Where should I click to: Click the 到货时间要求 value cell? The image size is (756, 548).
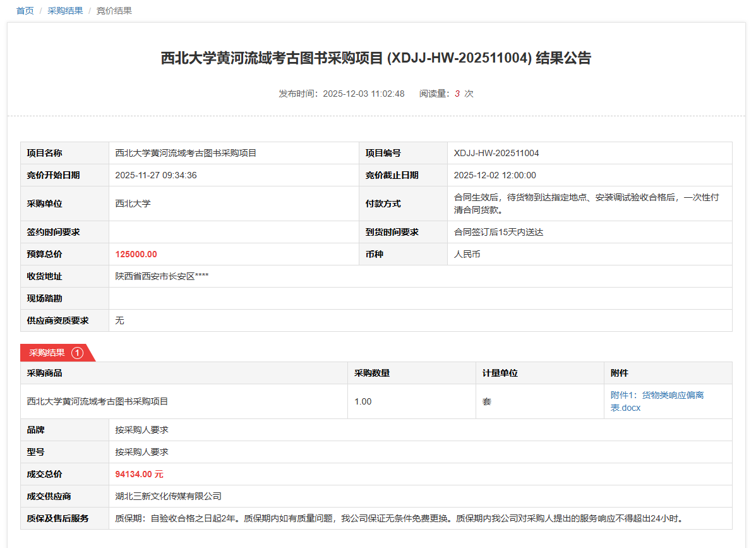coord(498,232)
